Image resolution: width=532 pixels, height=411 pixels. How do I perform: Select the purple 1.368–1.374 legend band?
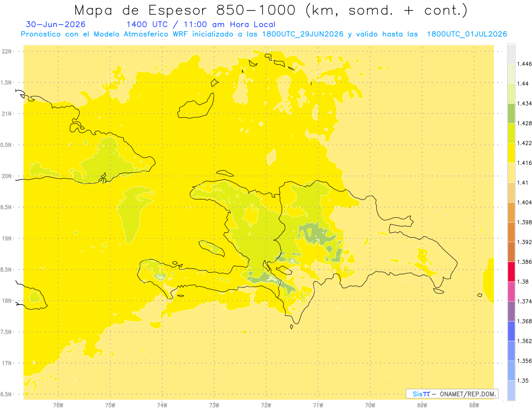click(x=511, y=311)
